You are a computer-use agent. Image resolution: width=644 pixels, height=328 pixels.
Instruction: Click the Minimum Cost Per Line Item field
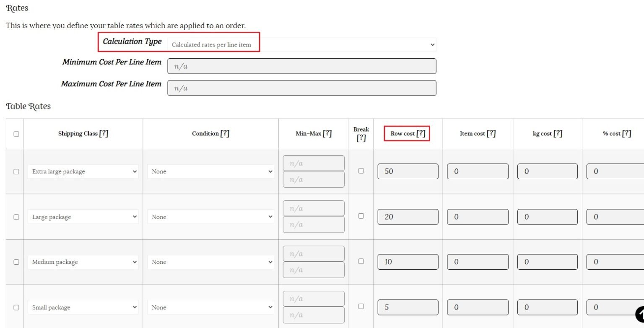[301, 66]
